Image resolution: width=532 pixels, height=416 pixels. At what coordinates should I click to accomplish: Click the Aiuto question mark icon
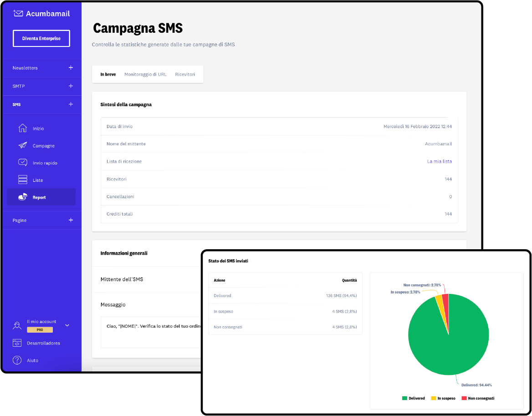[17, 360]
